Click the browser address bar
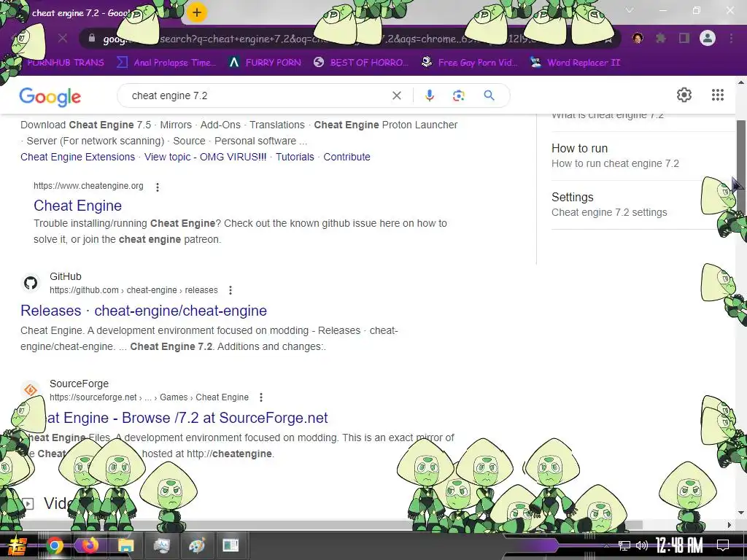The height and width of the screenshot is (560, 747). pos(350,39)
